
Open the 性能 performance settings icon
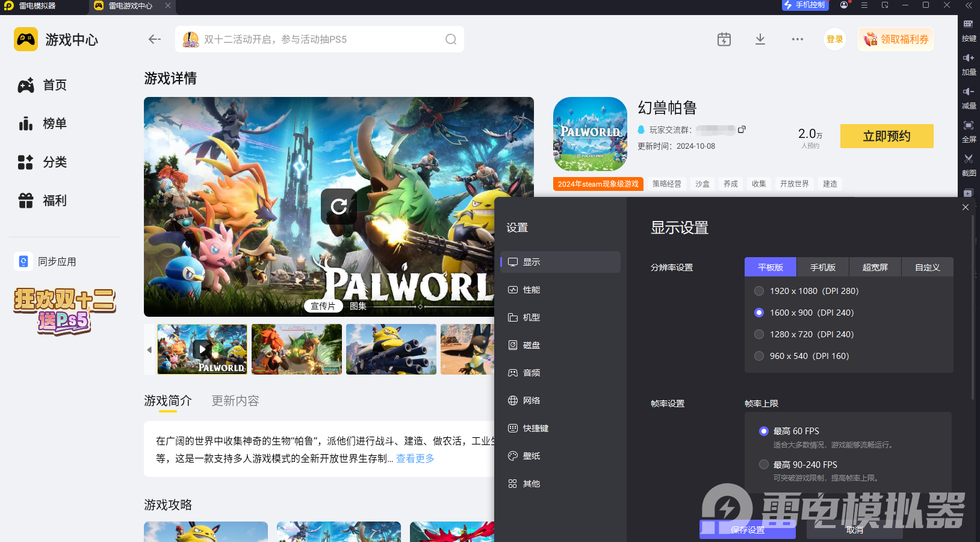pos(513,290)
